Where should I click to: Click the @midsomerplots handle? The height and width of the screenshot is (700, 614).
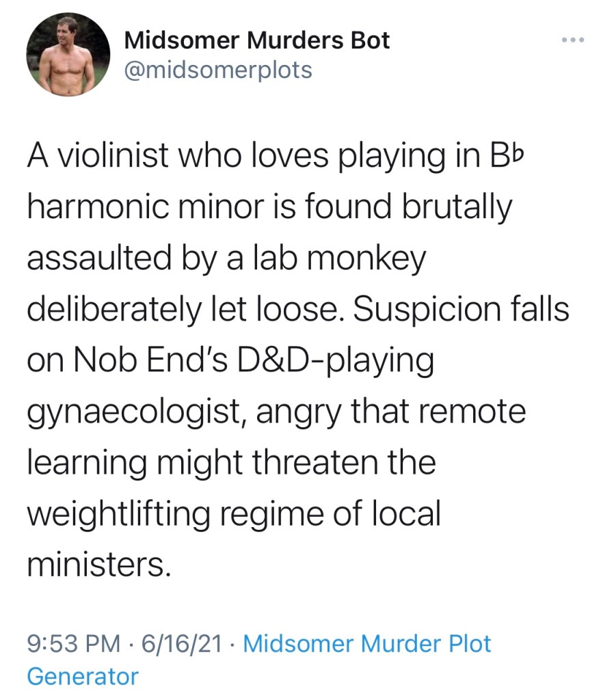217,70
